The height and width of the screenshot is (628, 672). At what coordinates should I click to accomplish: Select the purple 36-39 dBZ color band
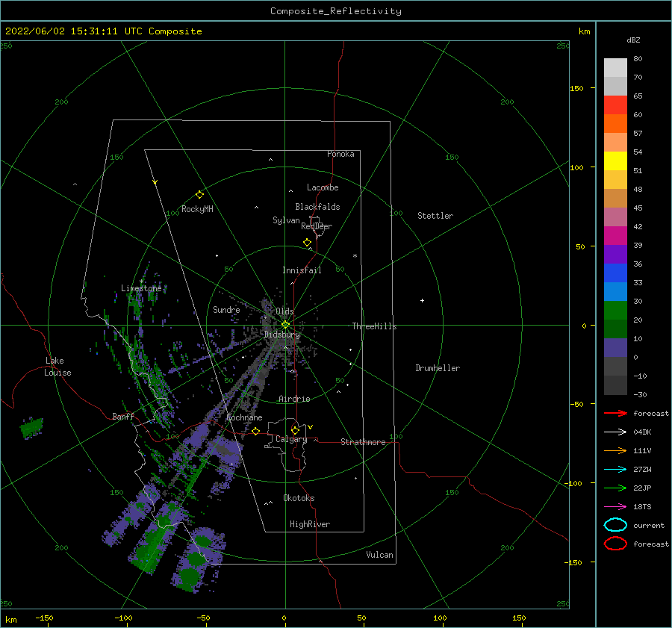(615, 254)
